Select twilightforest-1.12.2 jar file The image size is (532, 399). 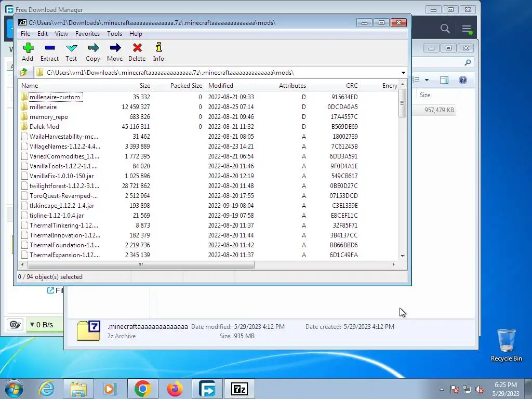click(208, 186)
